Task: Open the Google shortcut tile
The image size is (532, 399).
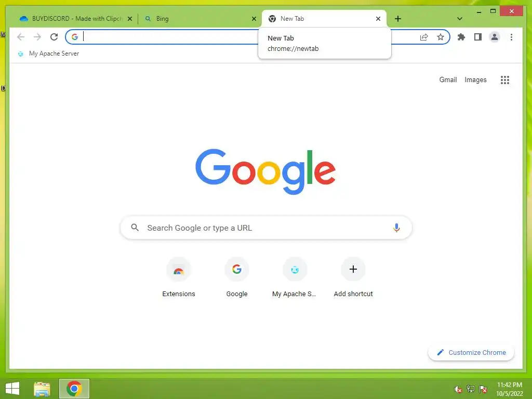Action: point(237,278)
